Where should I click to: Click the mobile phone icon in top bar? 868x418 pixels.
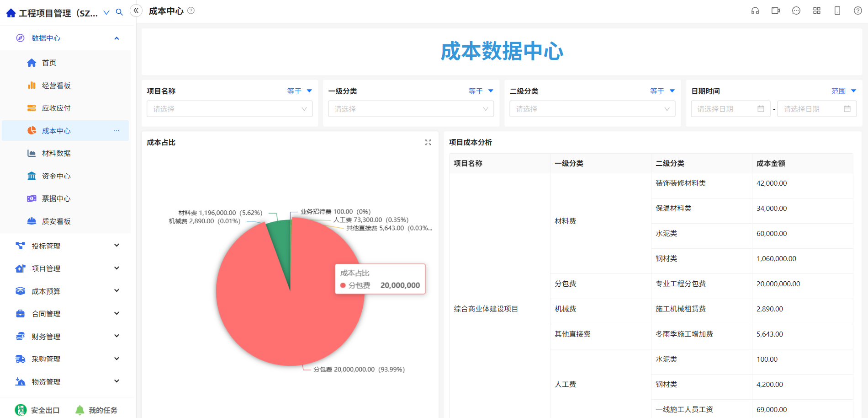coord(837,11)
